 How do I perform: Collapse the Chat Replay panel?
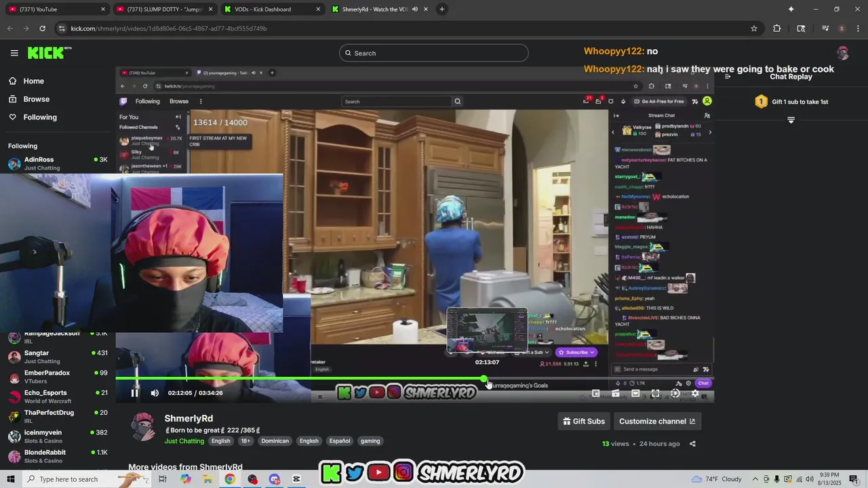click(727, 77)
